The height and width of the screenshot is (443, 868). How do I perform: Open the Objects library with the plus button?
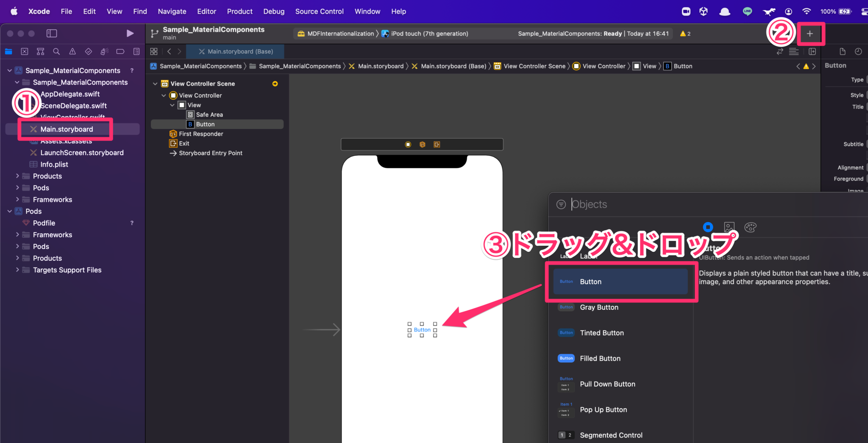pyautogui.click(x=810, y=33)
